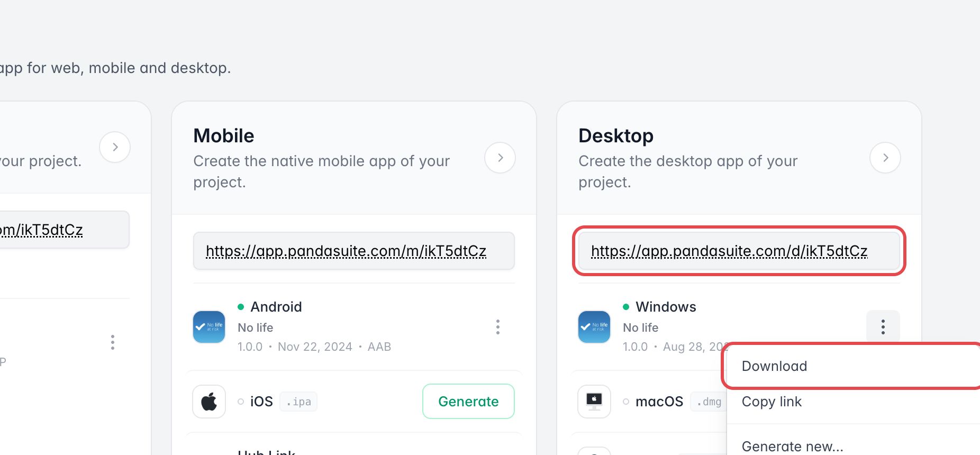The image size is (980, 455).
Task: Click the .ipa format badge
Action: click(298, 402)
